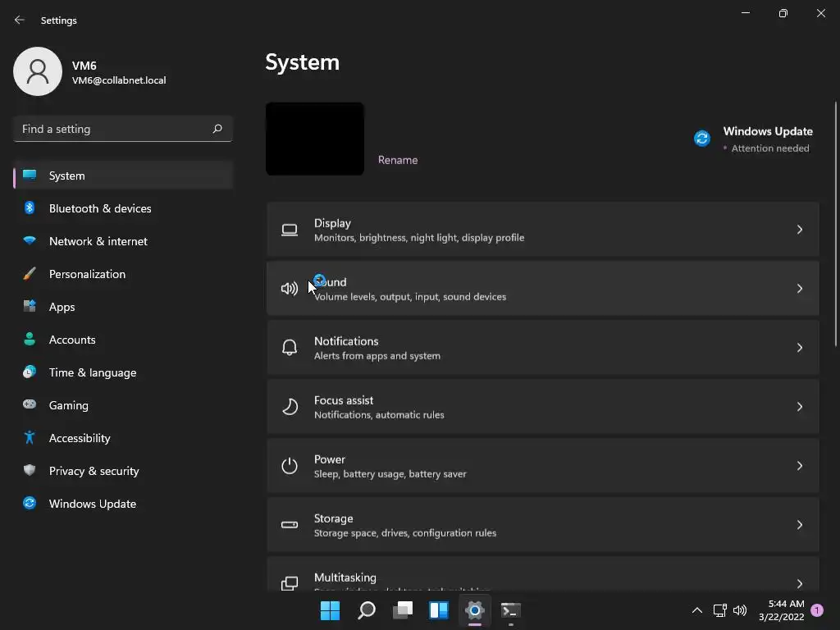Screen dimensions: 840x630
Task: Click the Storage drive icon
Action: pyautogui.click(x=290, y=524)
